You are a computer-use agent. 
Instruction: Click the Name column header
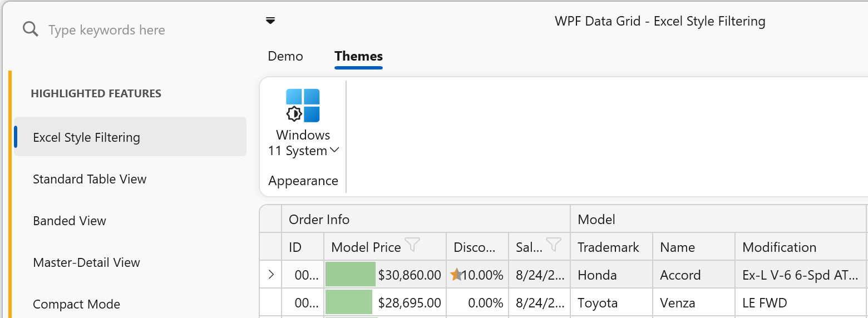694,247
